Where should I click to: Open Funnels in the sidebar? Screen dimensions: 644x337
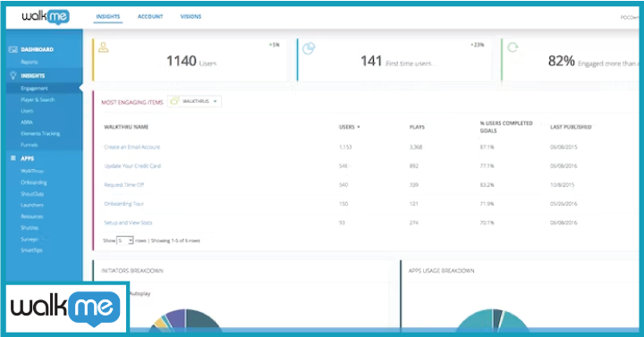point(30,145)
